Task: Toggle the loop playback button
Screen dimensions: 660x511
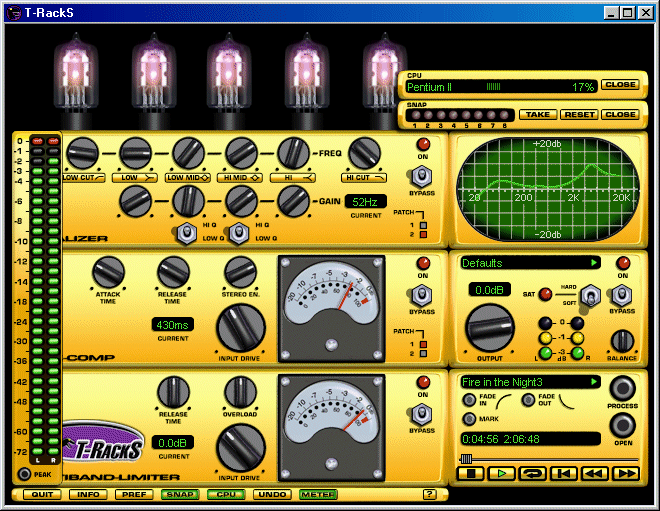Action: [x=533, y=474]
